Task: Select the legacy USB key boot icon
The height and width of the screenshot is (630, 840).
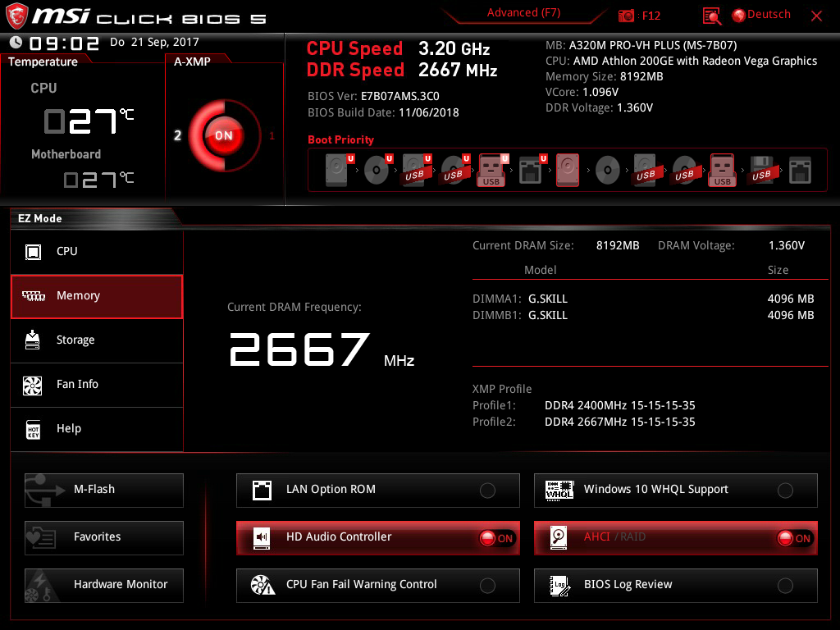Action: 723,171
